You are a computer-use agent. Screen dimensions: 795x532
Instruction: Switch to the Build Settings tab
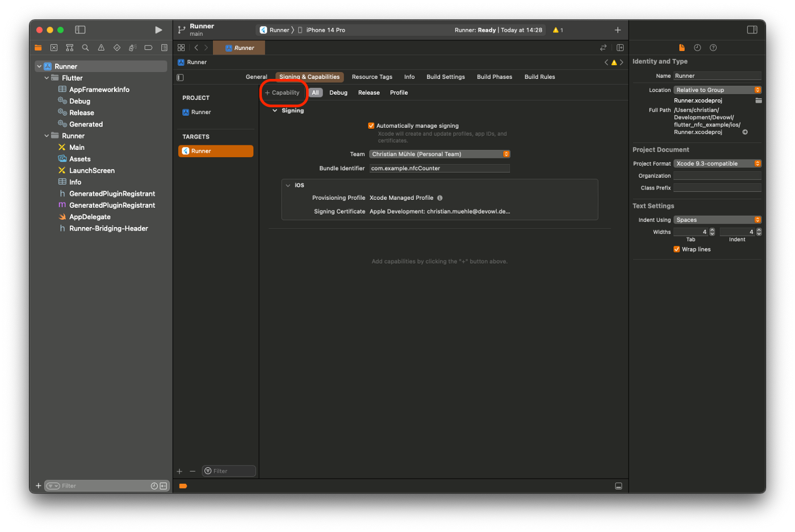(445, 77)
